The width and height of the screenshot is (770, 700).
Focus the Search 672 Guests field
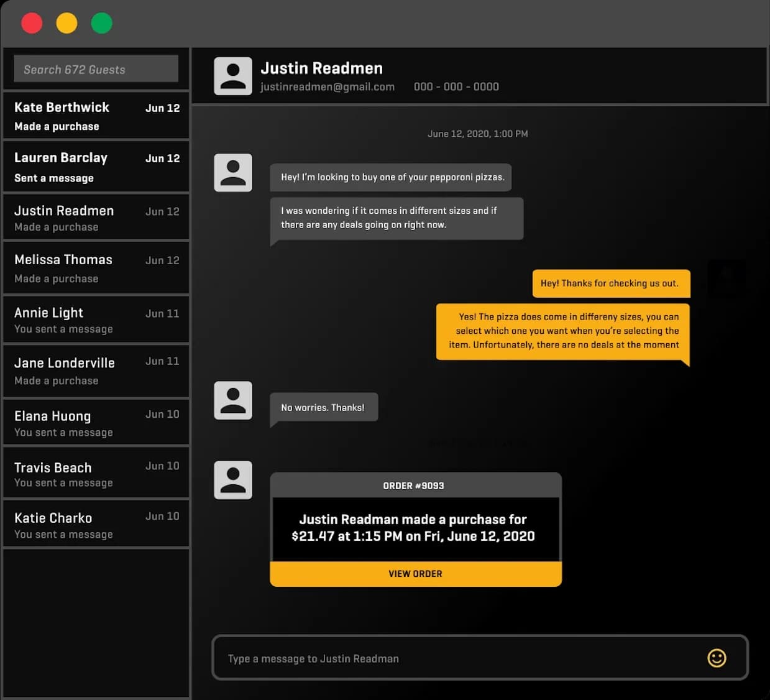(96, 69)
